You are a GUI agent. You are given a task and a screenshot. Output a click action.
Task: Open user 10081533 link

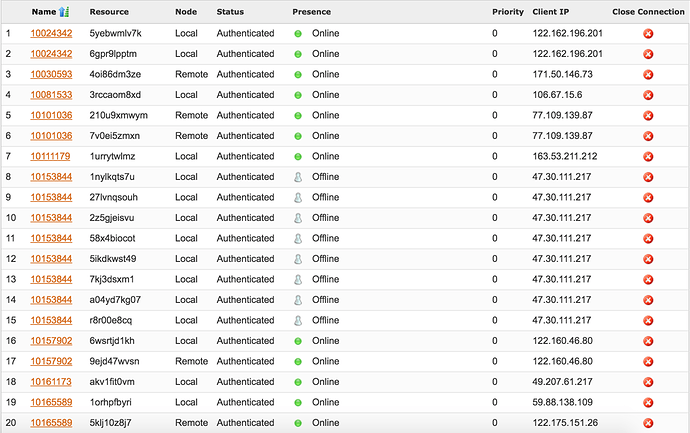pos(51,95)
